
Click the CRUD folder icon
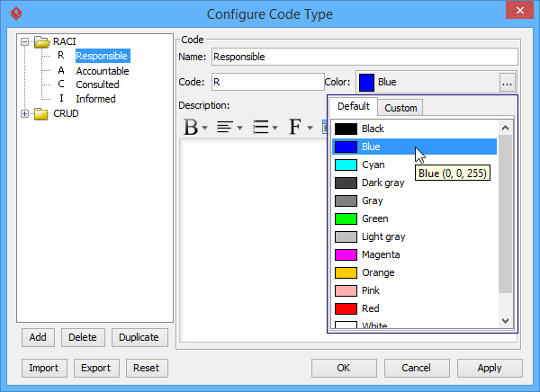41,114
